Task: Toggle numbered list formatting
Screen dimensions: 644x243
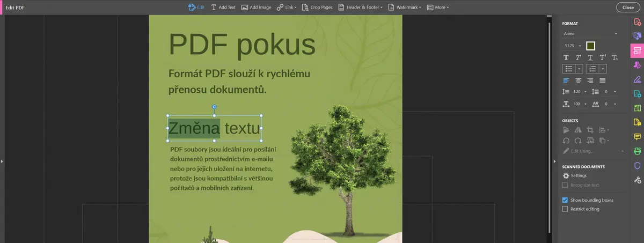Action: [x=592, y=69]
